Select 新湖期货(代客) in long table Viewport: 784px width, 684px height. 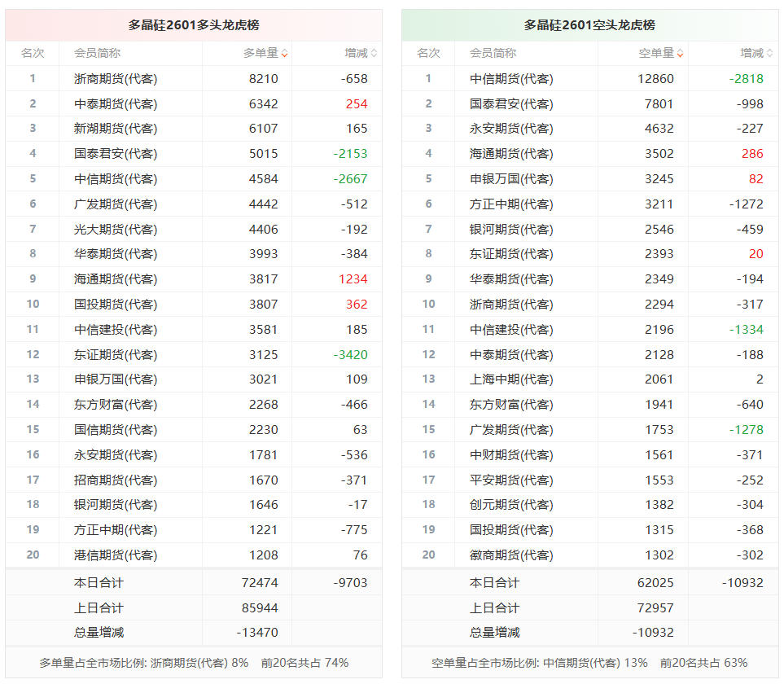click(x=116, y=129)
